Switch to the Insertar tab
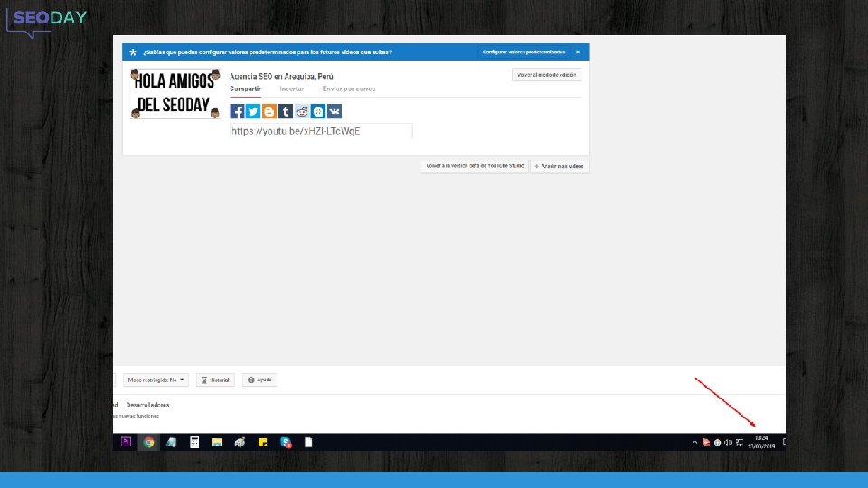 (x=292, y=89)
